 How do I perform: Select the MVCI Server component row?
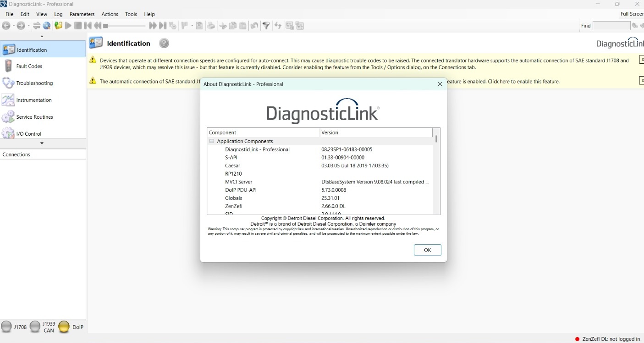(x=320, y=182)
